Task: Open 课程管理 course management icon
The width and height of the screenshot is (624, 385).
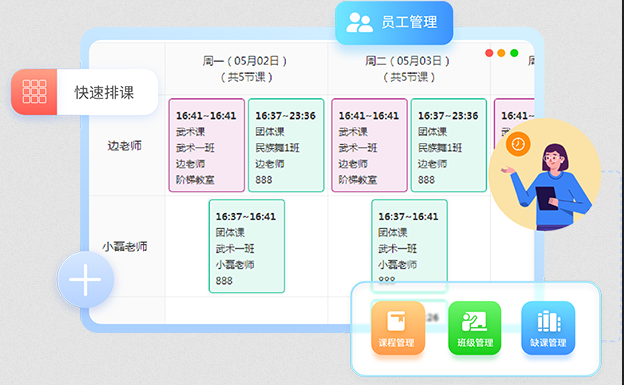Action: 398,328
